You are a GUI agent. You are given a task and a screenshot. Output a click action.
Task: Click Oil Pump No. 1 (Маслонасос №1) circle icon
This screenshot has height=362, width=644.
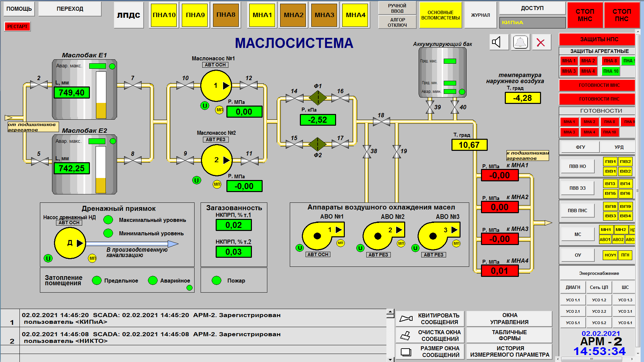(216, 86)
